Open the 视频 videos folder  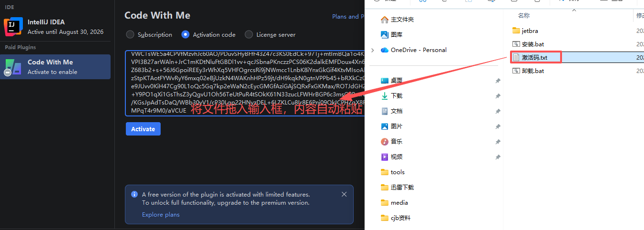pyautogui.click(x=392, y=157)
